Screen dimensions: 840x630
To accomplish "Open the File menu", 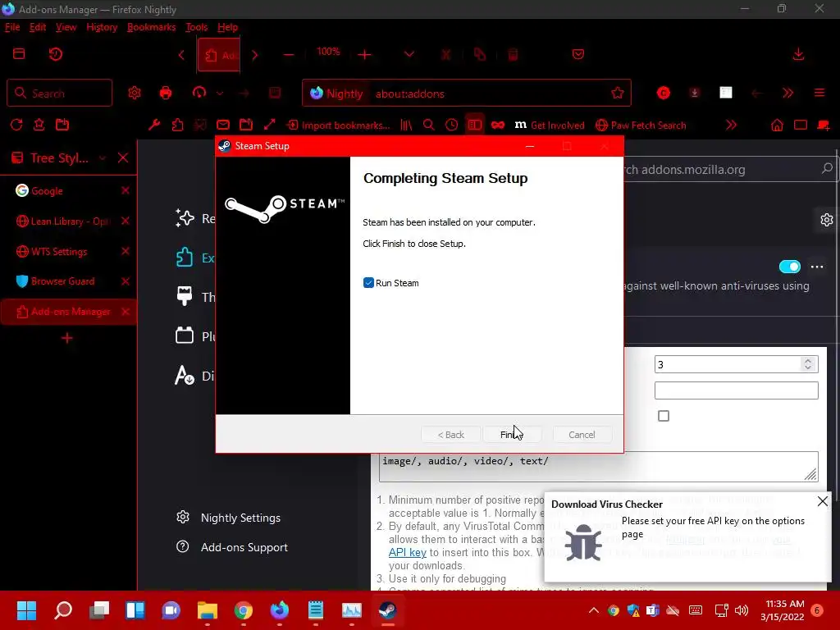I will click(x=12, y=27).
